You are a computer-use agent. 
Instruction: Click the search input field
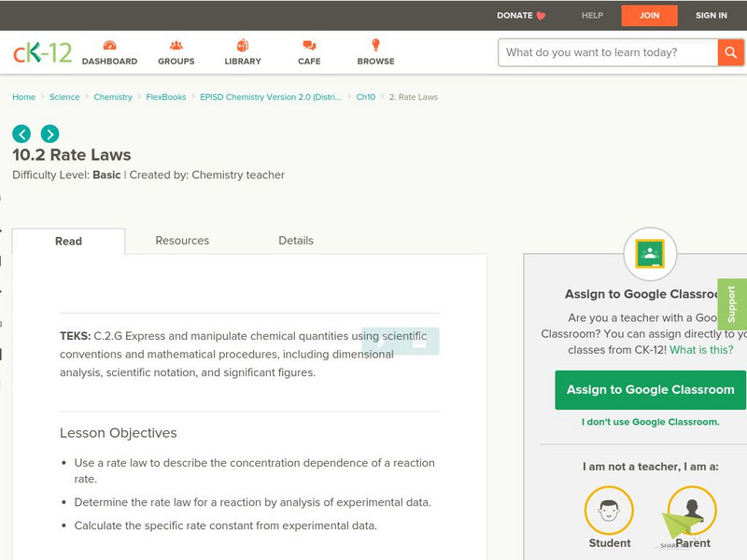(607, 52)
